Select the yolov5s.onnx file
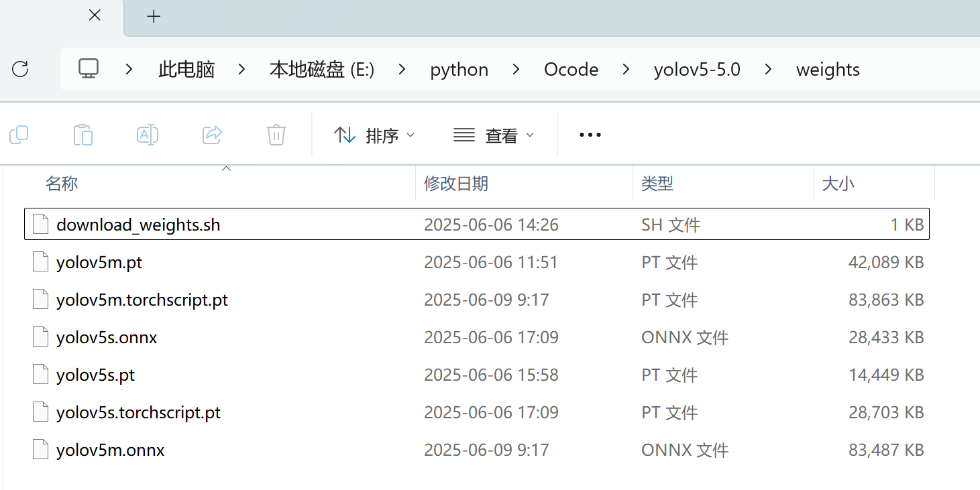The image size is (980, 490). click(107, 337)
